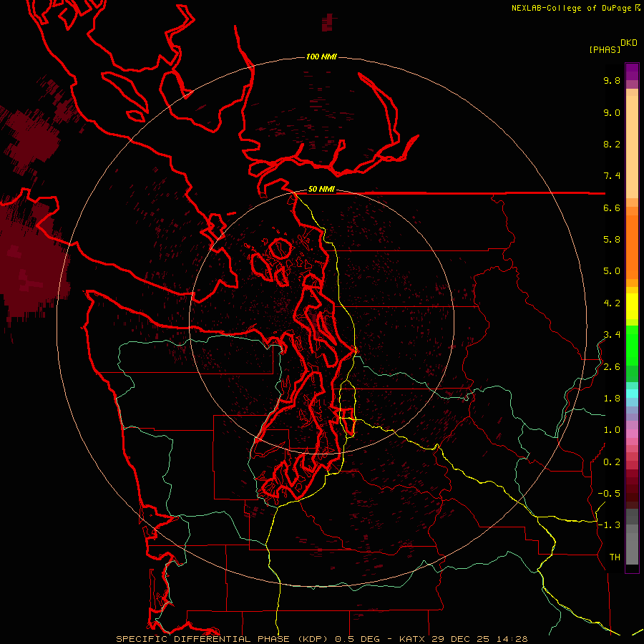Viewport: 644px width, 644px height.
Task: Click the 1.8 value on the color scale
Action: click(x=612, y=399)
